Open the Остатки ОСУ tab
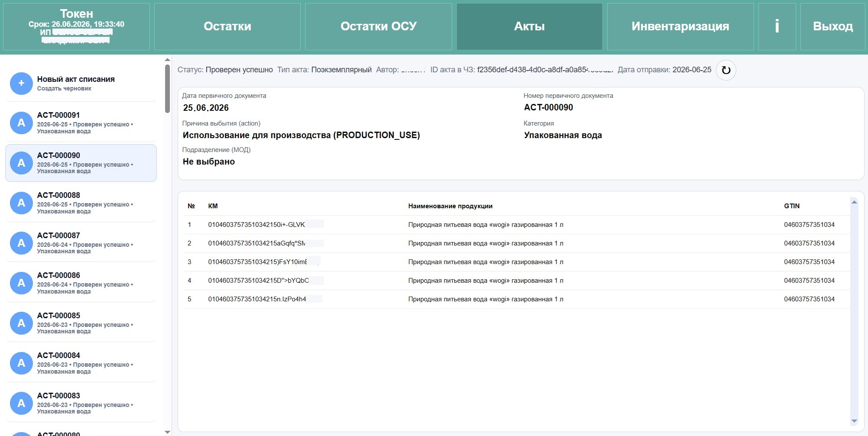This screenshot has height=436, width=868. pyautogui.click(x=378, y=26)
